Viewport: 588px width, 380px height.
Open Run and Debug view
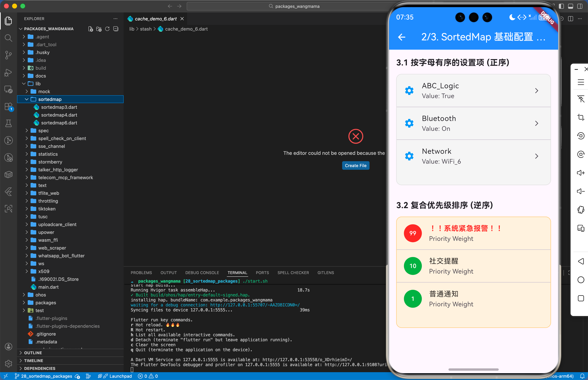point(8,72)
